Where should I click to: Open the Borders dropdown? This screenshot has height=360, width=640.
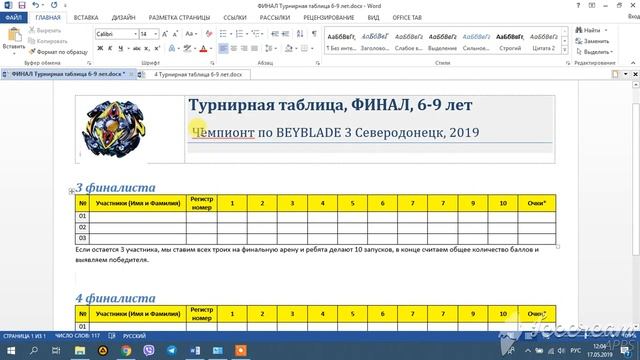click(x=312, y=49)
